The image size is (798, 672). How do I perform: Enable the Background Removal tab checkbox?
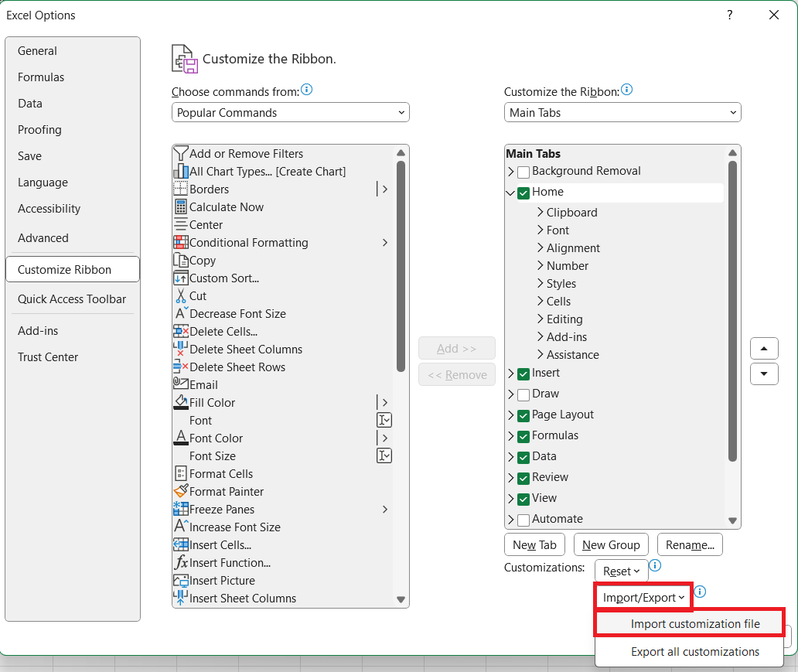[523, 172]
